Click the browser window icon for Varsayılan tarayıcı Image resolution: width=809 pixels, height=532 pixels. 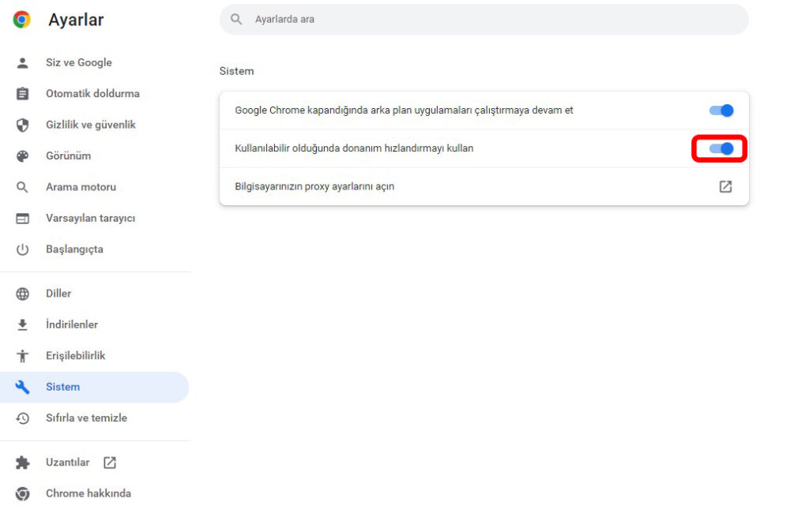pyautogui.click(x=22, y=219)
